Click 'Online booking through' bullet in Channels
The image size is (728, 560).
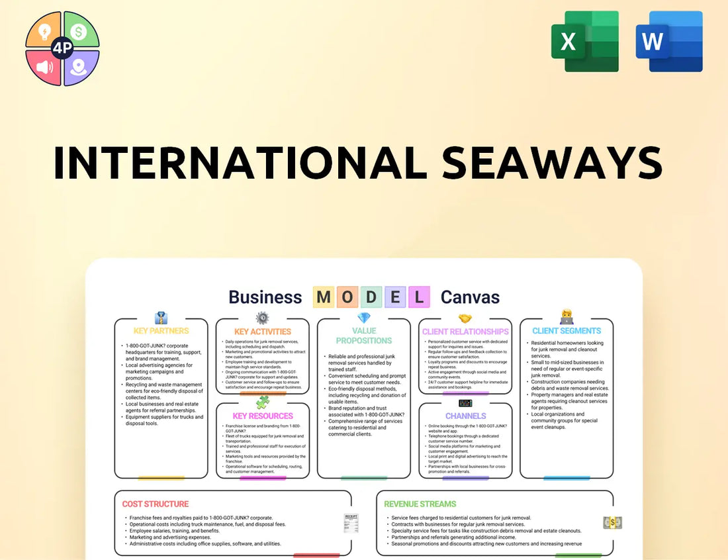(466, 428)
